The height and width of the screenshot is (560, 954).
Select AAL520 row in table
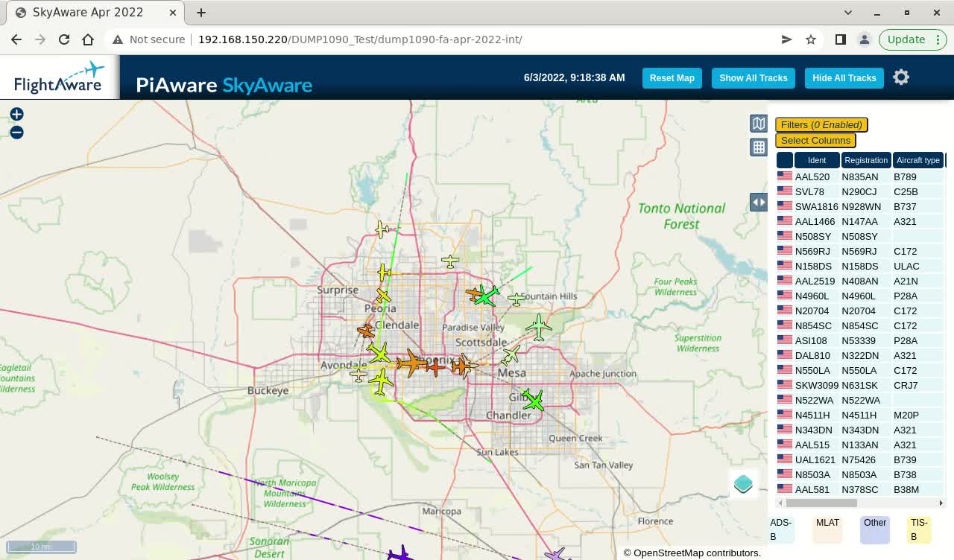(x=860, y=176)
